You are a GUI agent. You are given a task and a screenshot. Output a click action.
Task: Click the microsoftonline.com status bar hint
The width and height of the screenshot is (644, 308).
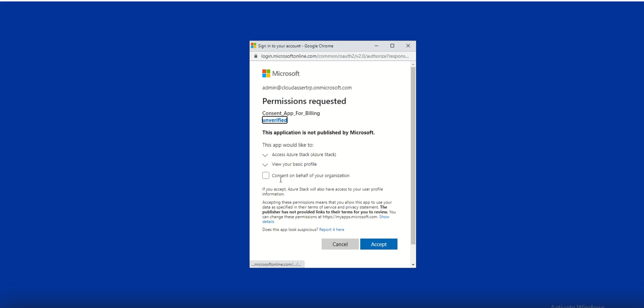tap(276, 264)
